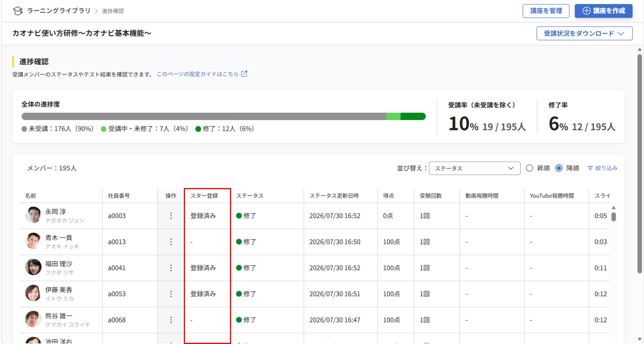Click the 講座を管理 button
The image size is (644, 344).
pos(546,11)
